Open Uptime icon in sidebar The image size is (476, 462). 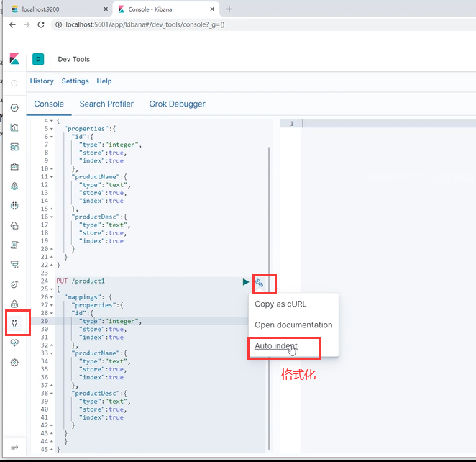click(14, 284)
